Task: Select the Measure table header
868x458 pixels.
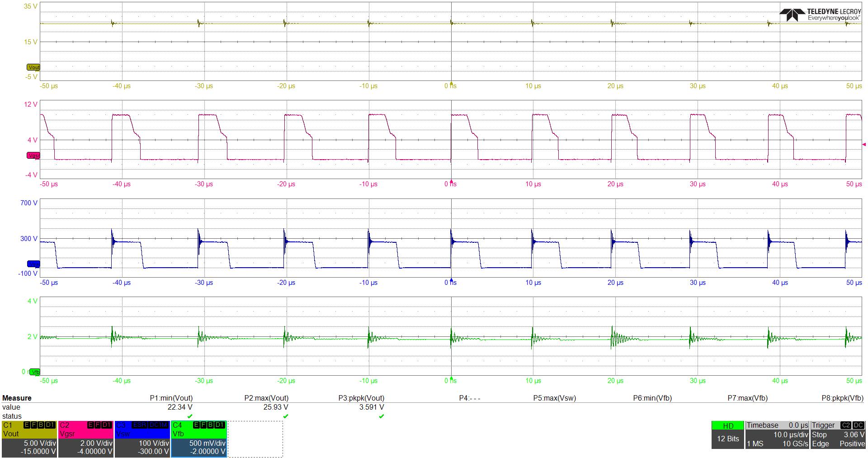Action: [x=17, y=398]
